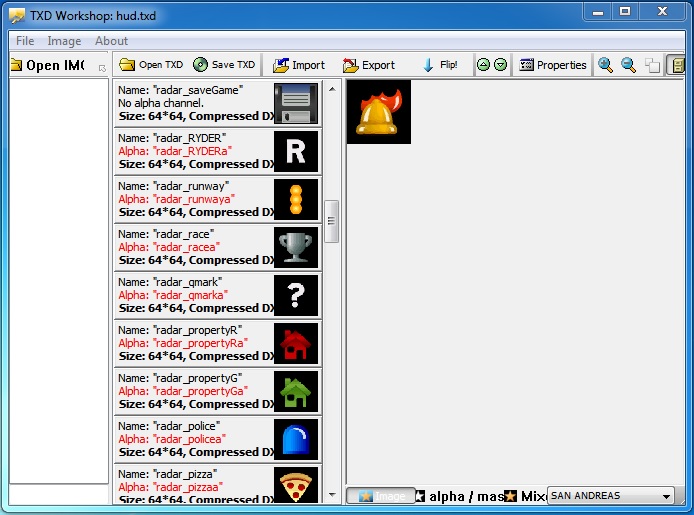Select radar_race trophy thumbnail

296,247
